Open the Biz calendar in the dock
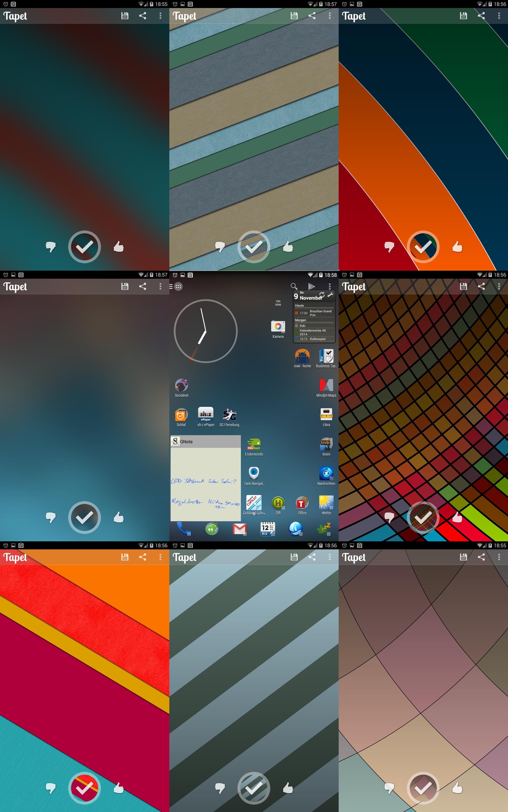Screen dimensions: 508x812 268,529
